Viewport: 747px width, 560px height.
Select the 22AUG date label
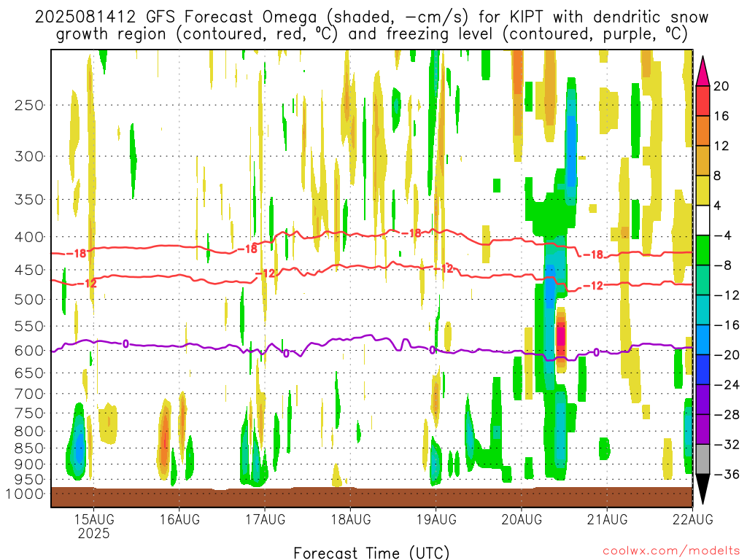(693, 519)
